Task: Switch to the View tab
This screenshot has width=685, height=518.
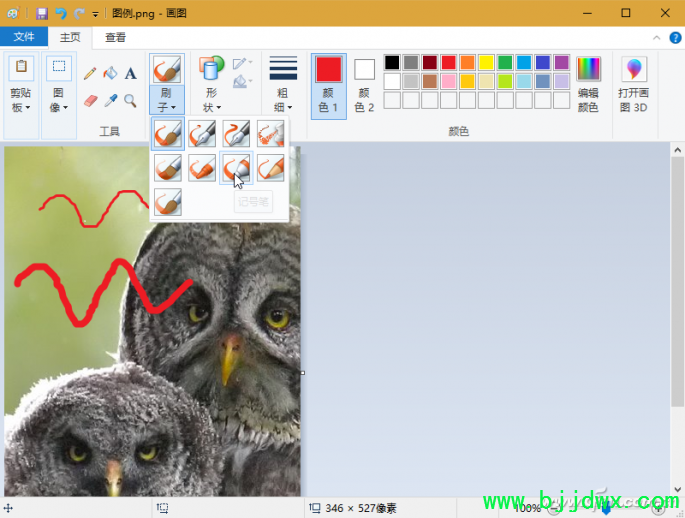Action: pos(115,38)
